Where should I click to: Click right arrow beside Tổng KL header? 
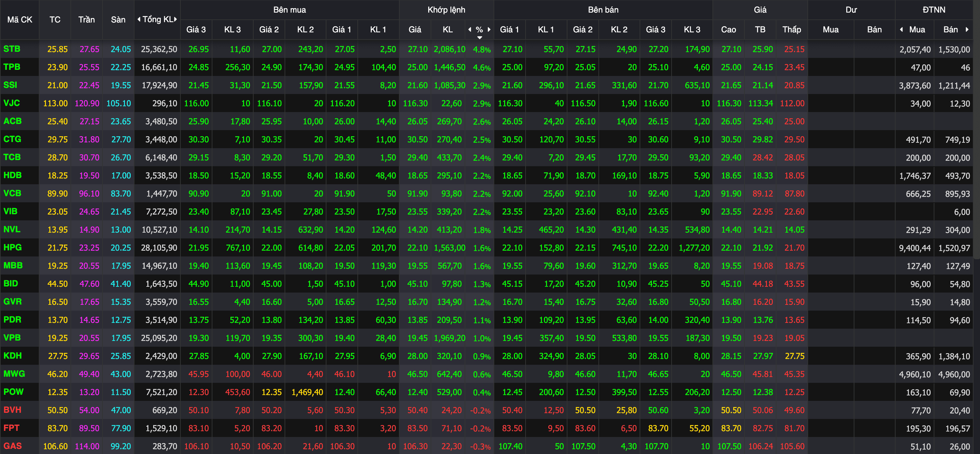pos(175,19)
